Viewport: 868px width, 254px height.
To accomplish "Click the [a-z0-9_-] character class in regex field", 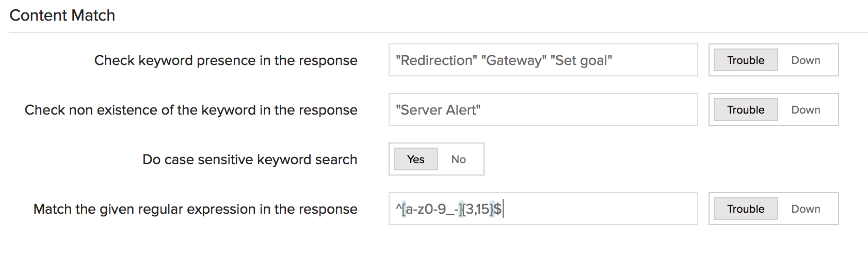I will 431,209.
